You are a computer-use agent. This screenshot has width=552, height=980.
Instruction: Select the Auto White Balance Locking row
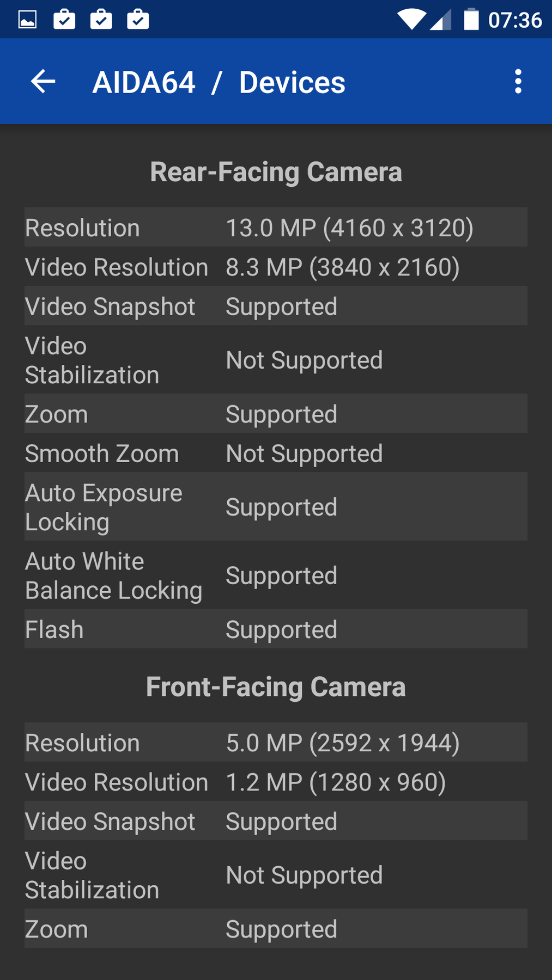(x=276, y=575)
